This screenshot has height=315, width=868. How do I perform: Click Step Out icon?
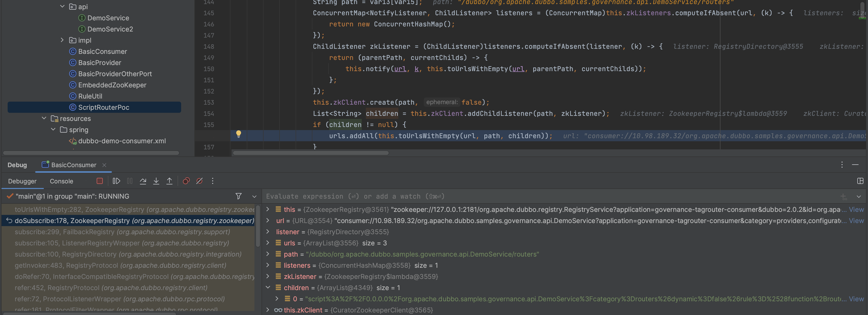(169, 181)
